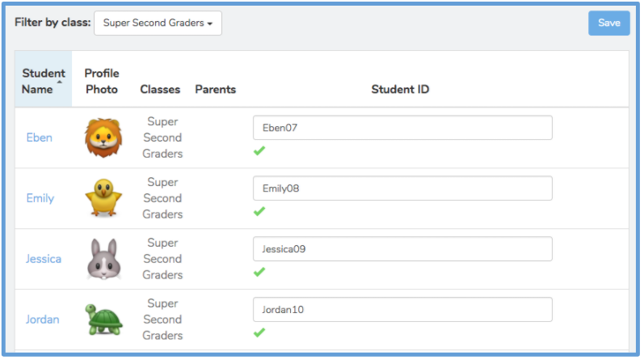The width and height of the screenshot is (644, 360).
Task: Click the Student ID column header
Action: click(x=400, y=89)
